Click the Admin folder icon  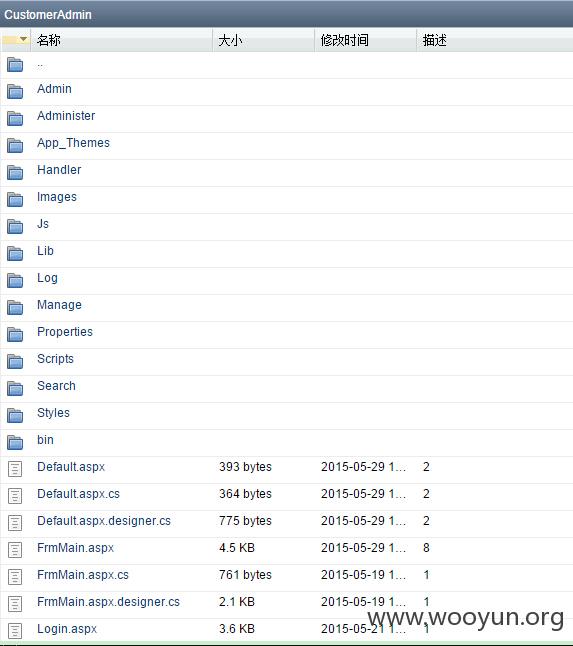click(15, 91)
